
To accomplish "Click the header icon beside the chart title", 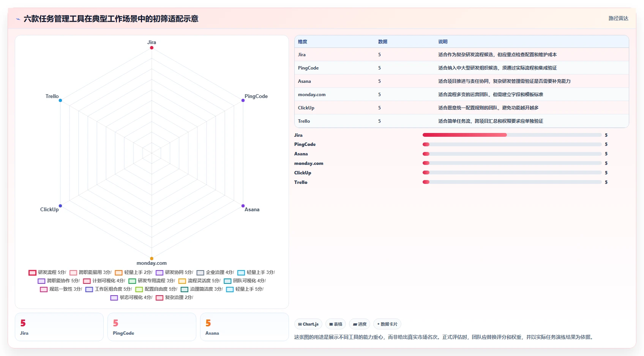I will 18,19.
